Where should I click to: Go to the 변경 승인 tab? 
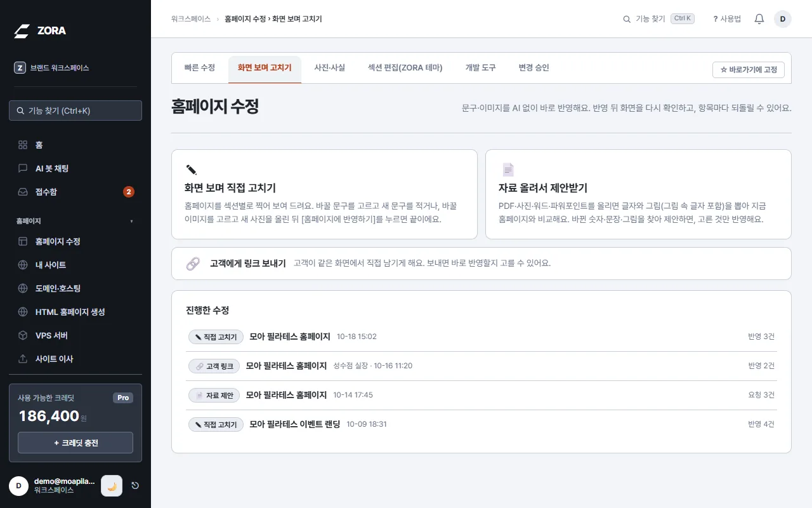534,68
